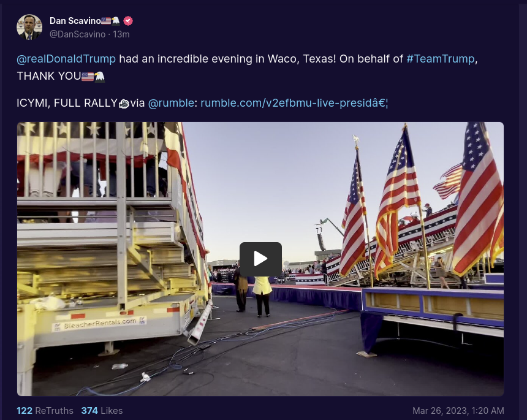Click the eagle emoji beside Dan Scavino's name

tap(116, 21)
